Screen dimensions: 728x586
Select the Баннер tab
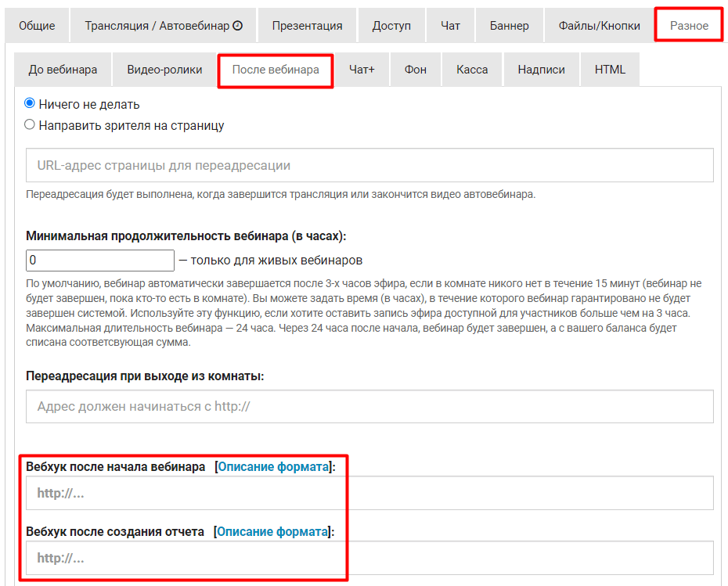coord(509,26)
